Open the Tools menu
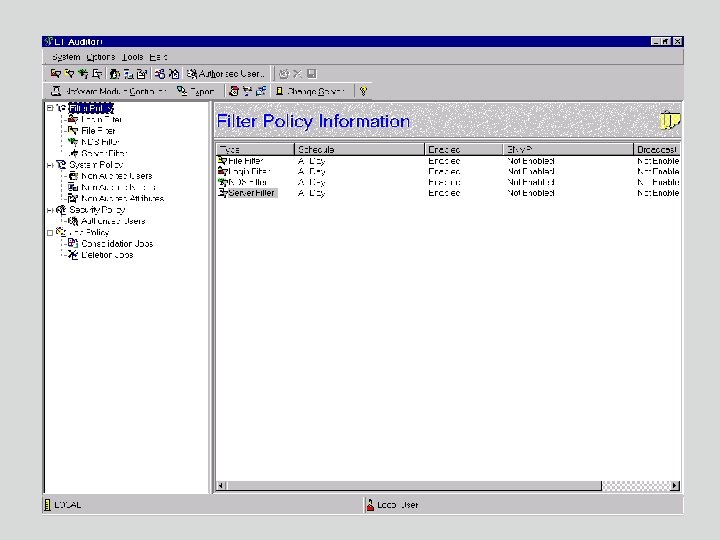This screenshot has height=540, width=720. coord(132,57)
